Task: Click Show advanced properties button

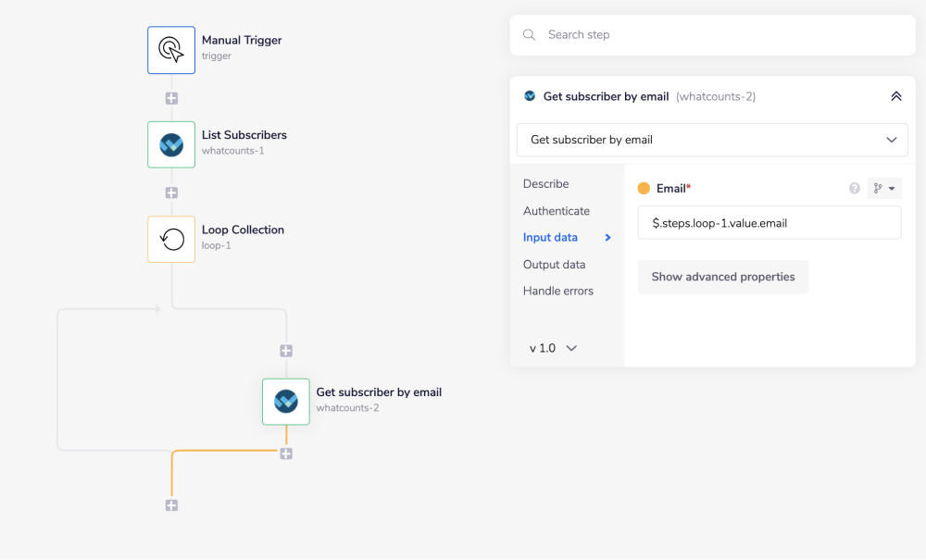Action: coord(723,277)
